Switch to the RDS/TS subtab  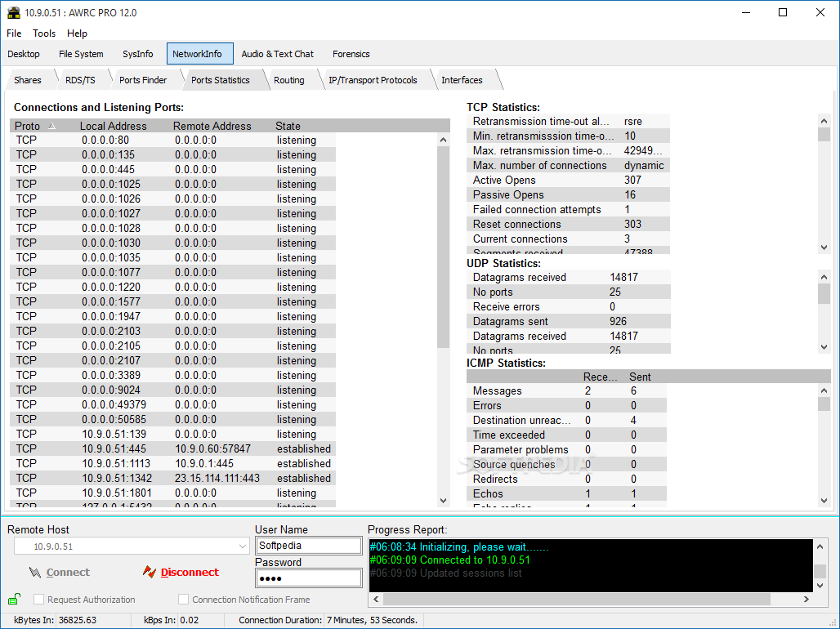[80, 80]
